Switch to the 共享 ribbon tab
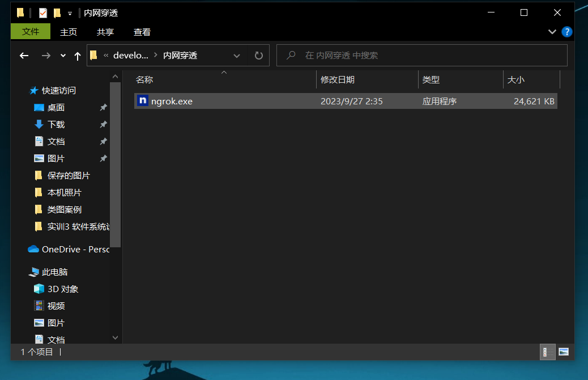Viewport: 588px width, 380px height. pos(105,32)
